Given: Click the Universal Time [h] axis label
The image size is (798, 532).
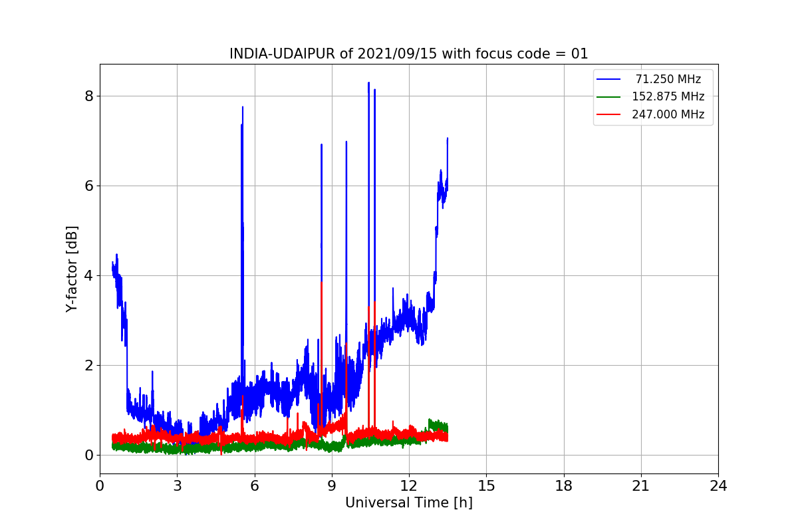Looking at the screenshot, I should 408,503.
